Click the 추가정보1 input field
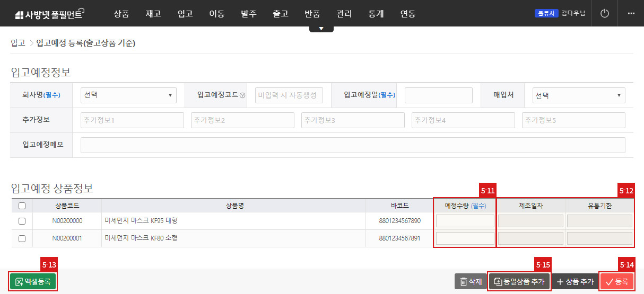 tap(132, 120)
